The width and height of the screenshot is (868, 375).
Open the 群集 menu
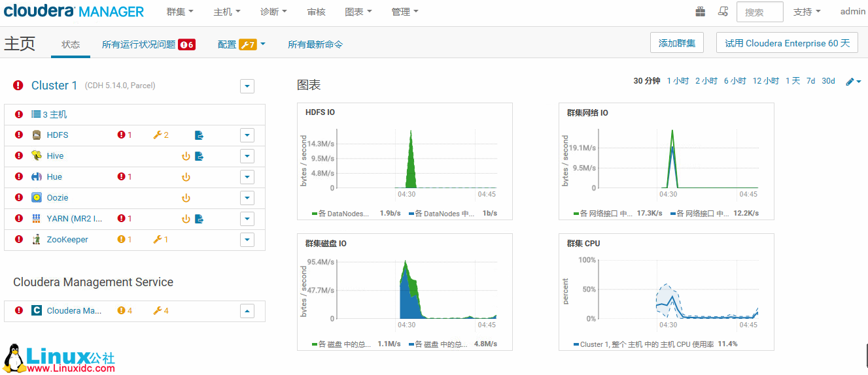[x=180, y=12]
